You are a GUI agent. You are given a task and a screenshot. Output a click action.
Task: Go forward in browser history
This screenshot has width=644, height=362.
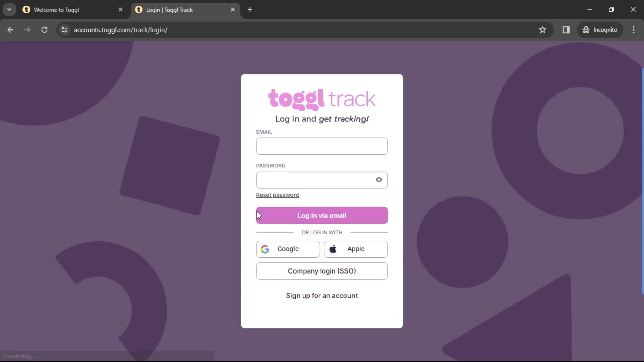click(x=27, y=30)
